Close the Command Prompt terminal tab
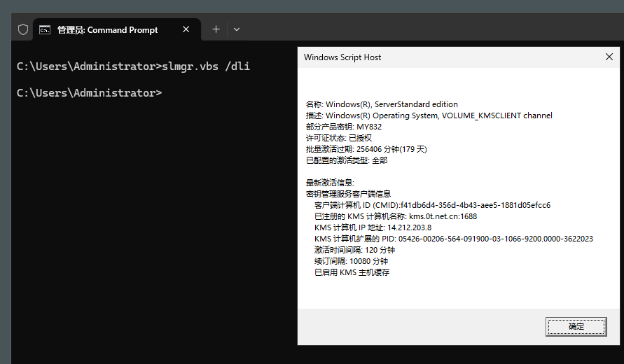The image size is (624, 364). pos(186,29)
